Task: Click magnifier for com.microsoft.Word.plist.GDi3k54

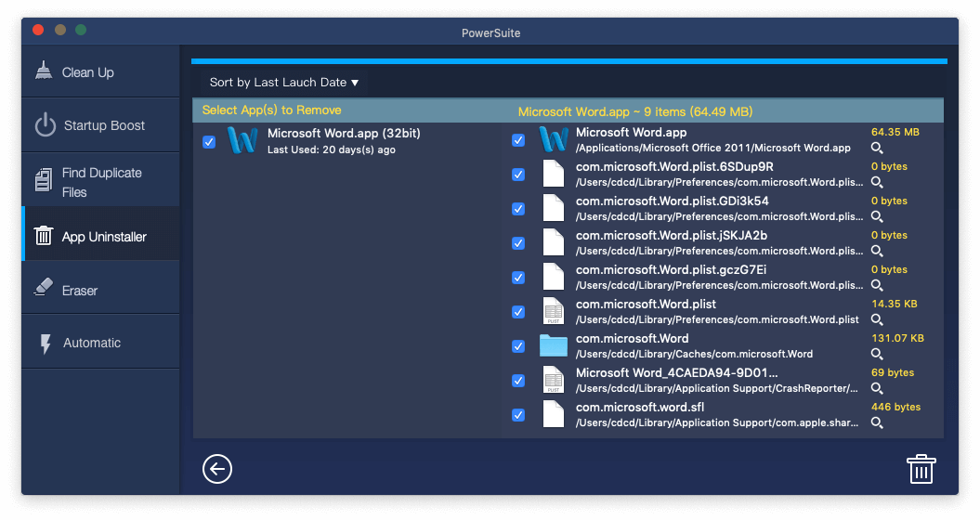Action: tap(877, 217)
